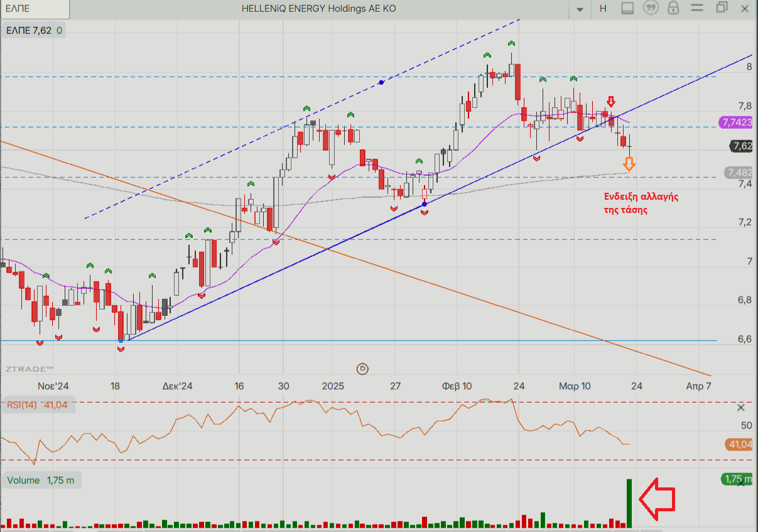758x532 pixels.
Task: Click the tall green latest volume bar
Action: point(629,503)
